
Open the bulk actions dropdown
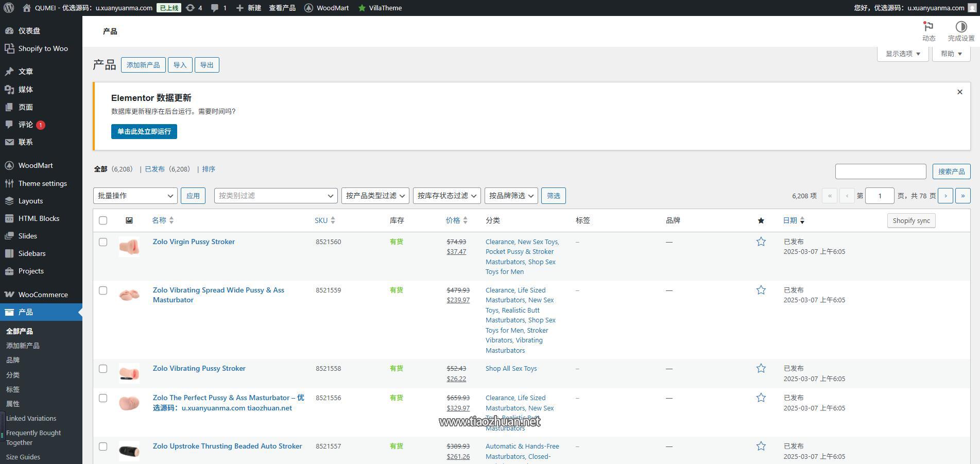coord(135,196)
